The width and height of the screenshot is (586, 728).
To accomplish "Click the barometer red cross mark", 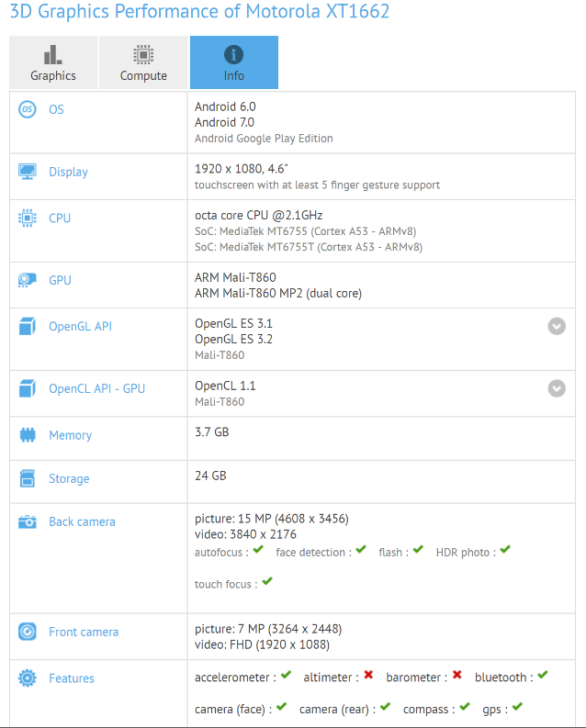I will tap(456, 675).
